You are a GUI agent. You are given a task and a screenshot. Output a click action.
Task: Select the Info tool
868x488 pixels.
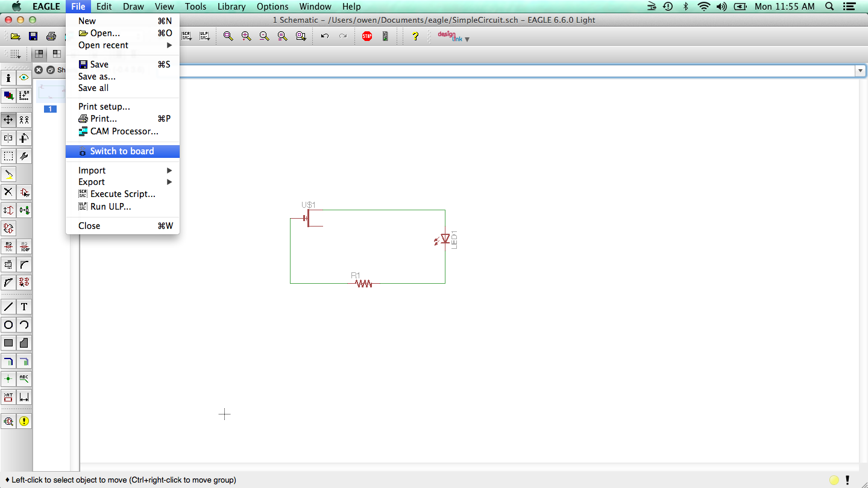click(x=8, y=78)
